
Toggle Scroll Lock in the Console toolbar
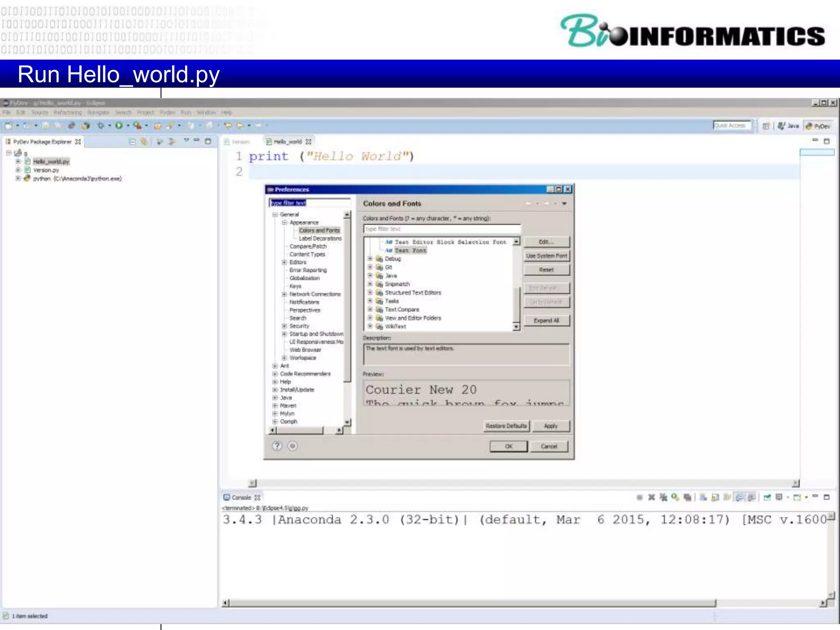[715, 498]
